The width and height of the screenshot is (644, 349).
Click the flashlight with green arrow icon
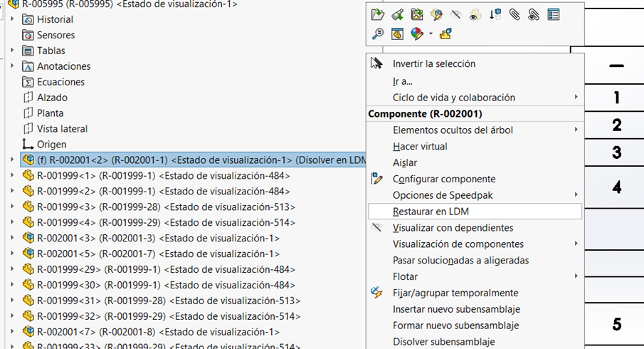397,15
